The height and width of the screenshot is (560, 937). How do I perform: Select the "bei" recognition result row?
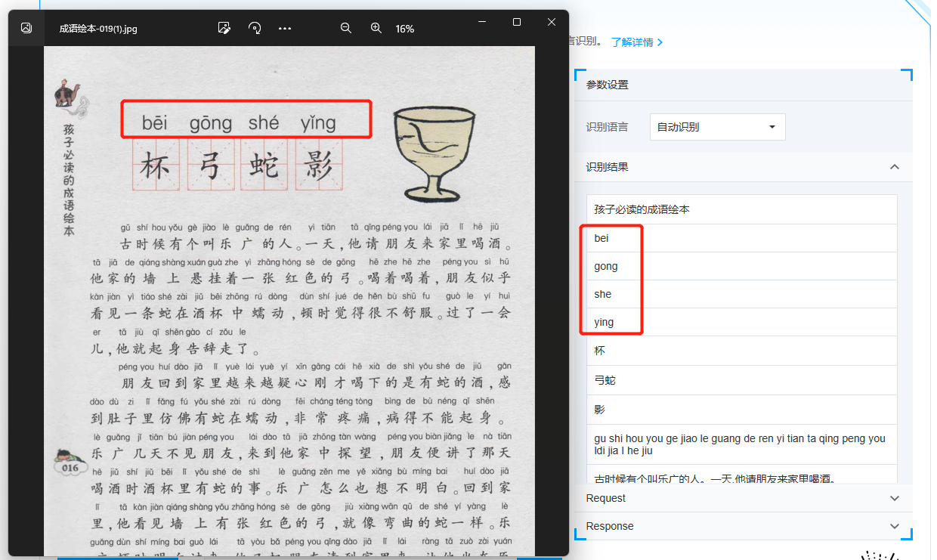pos(741,238)
